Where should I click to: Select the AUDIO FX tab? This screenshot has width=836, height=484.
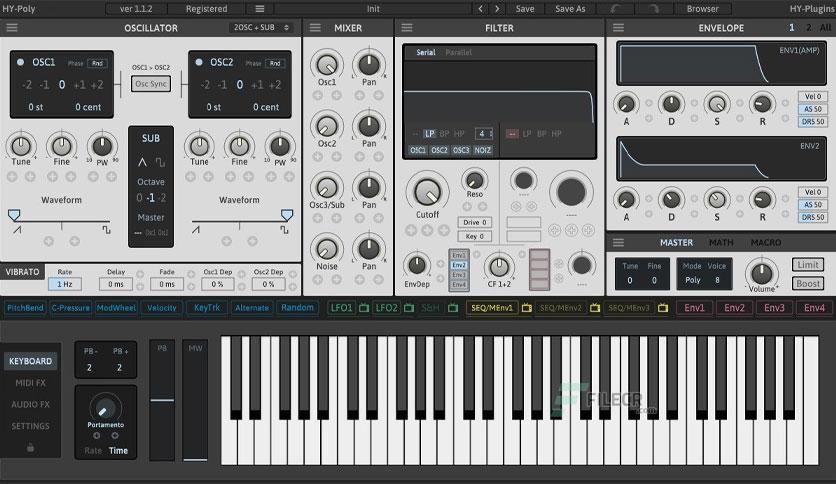click(x=30, y=405)
